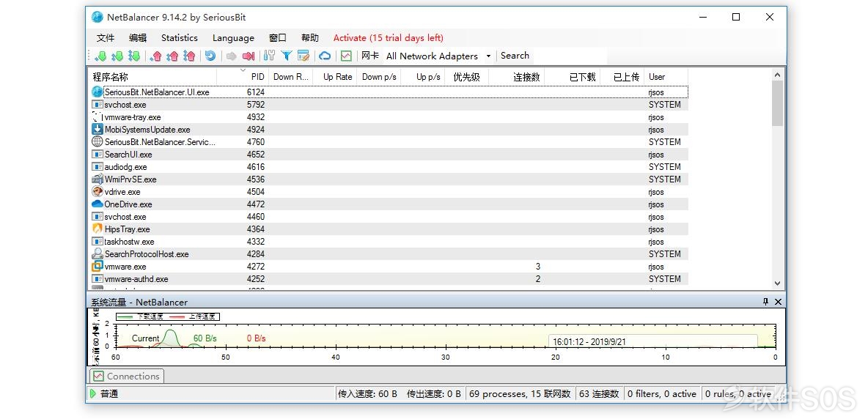Open the 编辑 menu

138,38
